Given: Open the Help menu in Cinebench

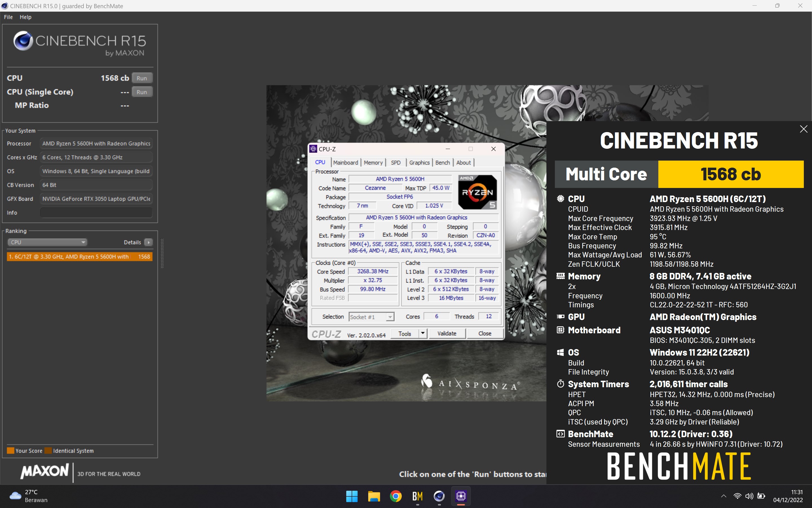Looking at the screenshot, I should pos(25,17).
